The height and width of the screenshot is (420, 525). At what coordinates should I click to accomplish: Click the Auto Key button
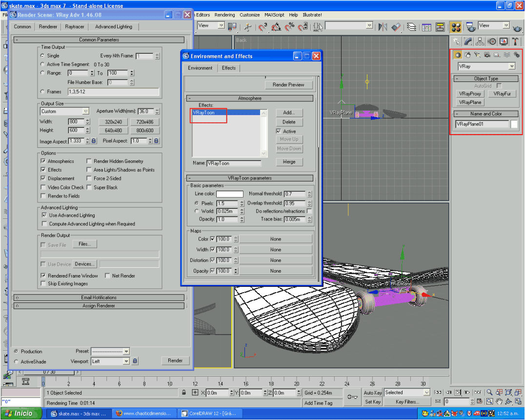click(x=373, y=393)
